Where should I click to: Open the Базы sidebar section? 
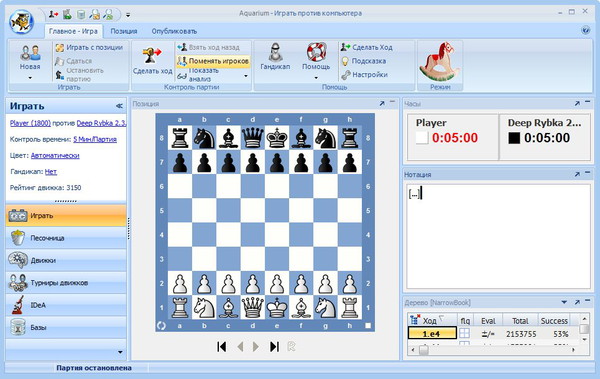point(66,328)
